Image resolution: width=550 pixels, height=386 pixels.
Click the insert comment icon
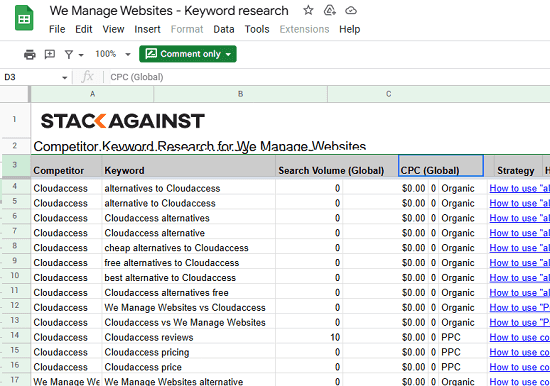click(50, 54)
